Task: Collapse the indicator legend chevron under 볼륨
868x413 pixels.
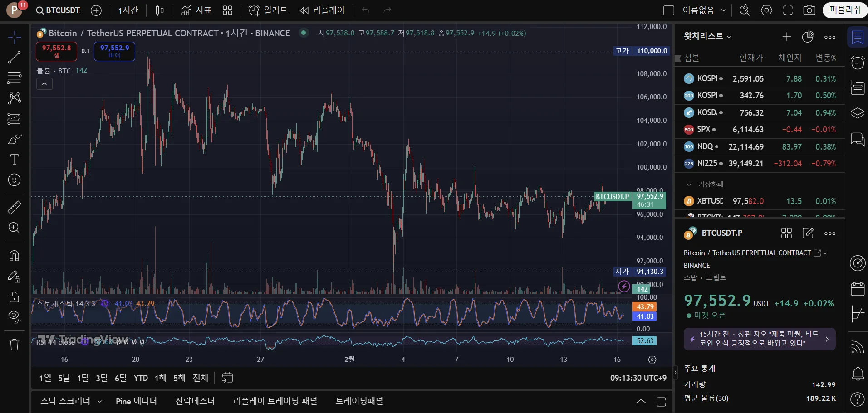Action: (x=44, y=84)
